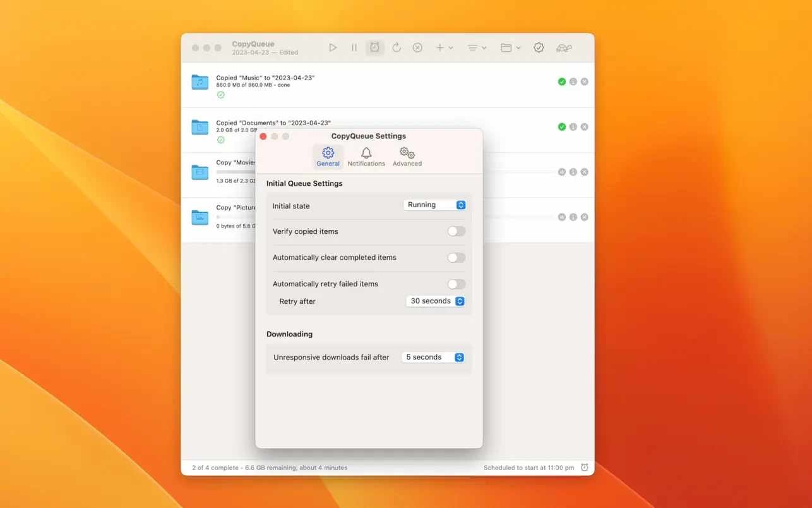Enable the Verify copied items switch

click(x=456, y=231)
